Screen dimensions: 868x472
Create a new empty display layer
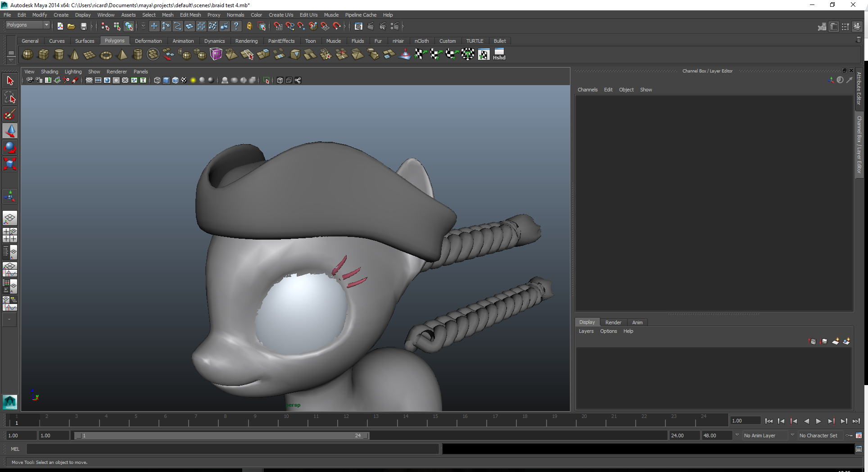coord(835,341)
